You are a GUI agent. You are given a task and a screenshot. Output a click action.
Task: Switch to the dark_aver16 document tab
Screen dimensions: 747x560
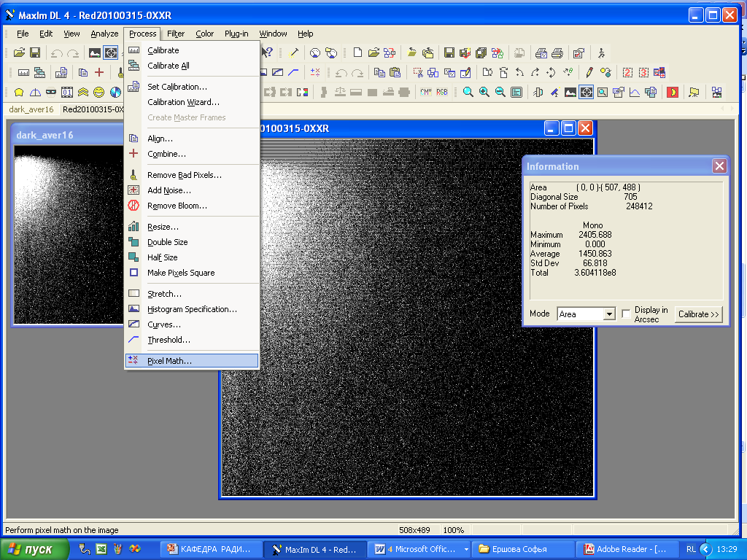coord(31,109)
